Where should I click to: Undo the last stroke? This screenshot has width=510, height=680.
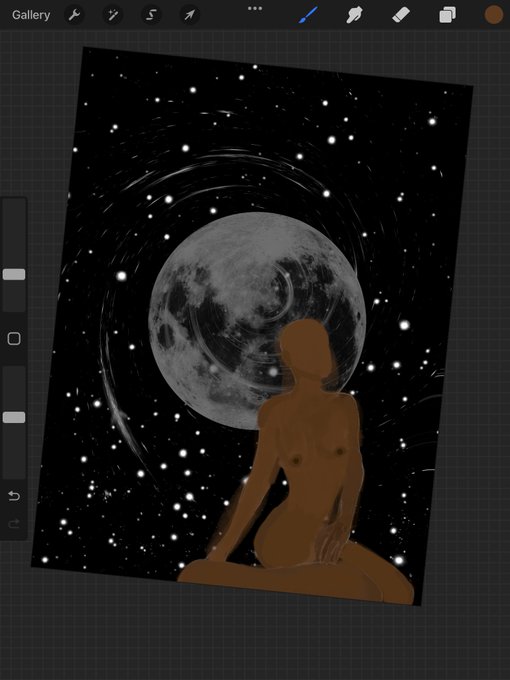pyautogui.click(x=14, y=495)
